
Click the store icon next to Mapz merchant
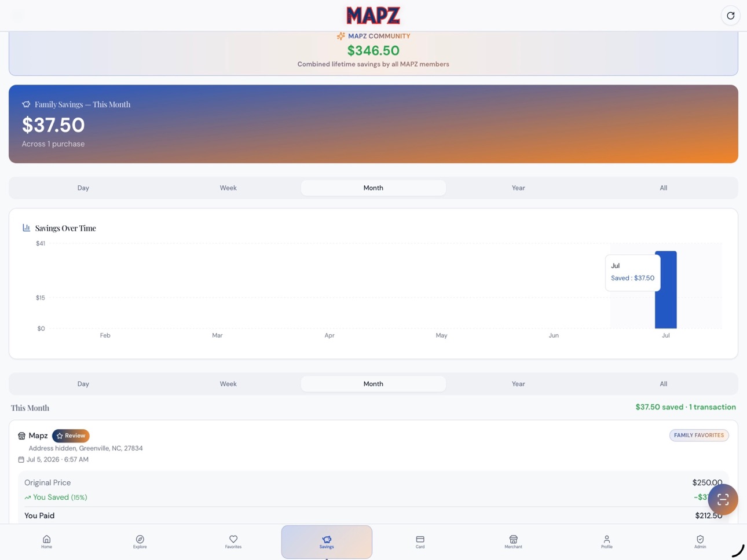point(21,435)
